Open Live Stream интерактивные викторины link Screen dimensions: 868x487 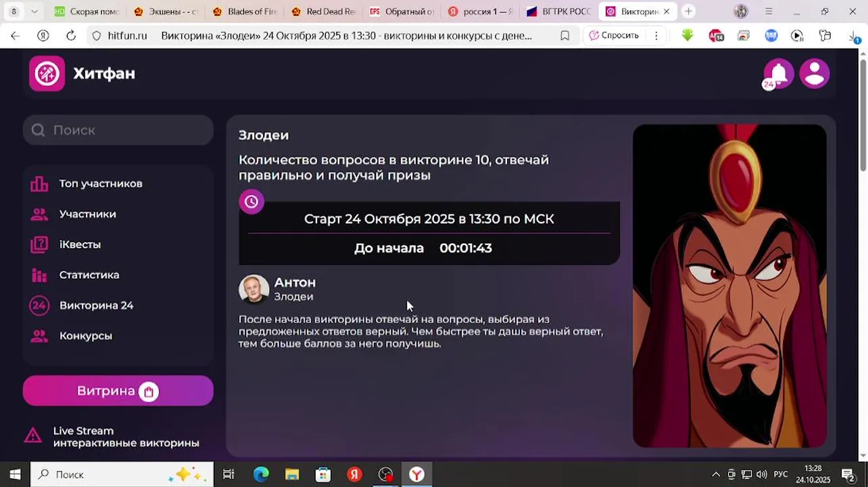tap(126, 436)
